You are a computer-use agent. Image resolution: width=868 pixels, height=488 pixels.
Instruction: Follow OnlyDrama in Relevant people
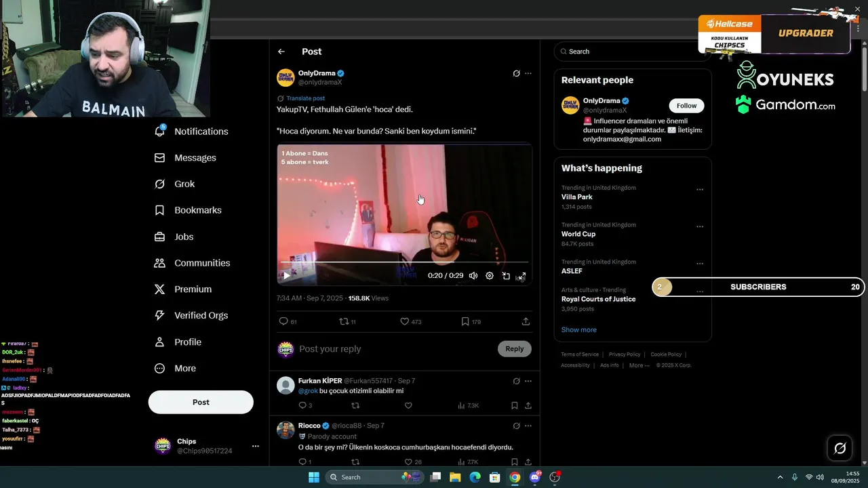686,106
